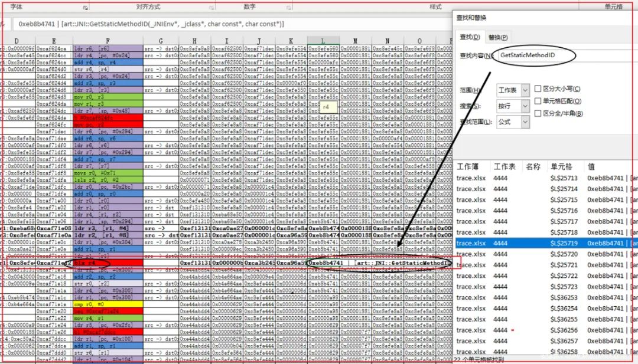Switch to the 查找 tab
Viewport: 638px width, 364px height.
click(x=470, y=37)
